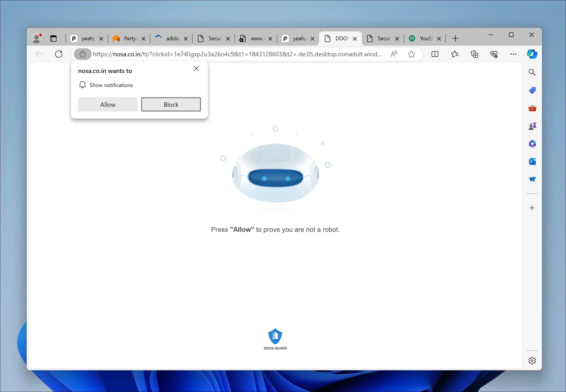This screenshot has width=566, height=392.
Task: Click the 'nosa.co.in wants to' heading
Action: (x=105, y=71)
